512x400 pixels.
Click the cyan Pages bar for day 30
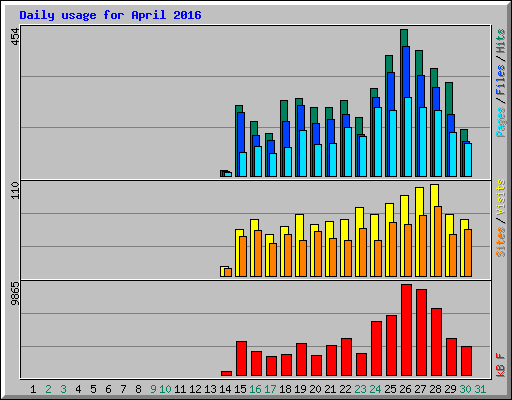coord(468,160)
